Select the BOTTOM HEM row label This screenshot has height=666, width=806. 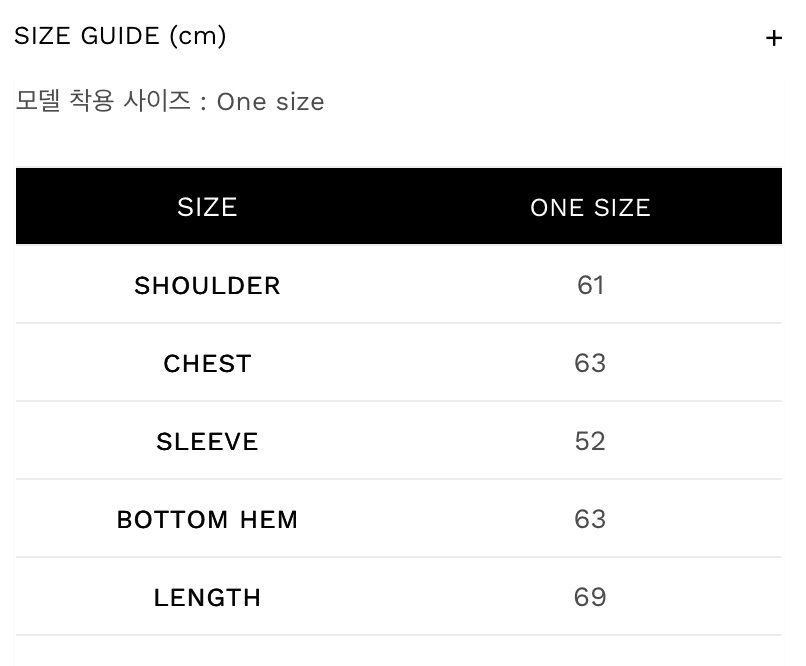(207, 520)
